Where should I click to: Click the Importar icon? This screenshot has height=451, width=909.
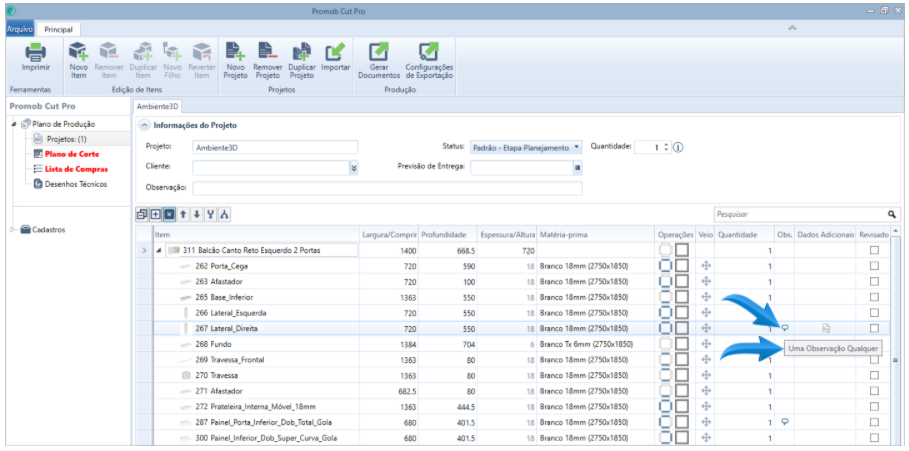coord(334,52)
